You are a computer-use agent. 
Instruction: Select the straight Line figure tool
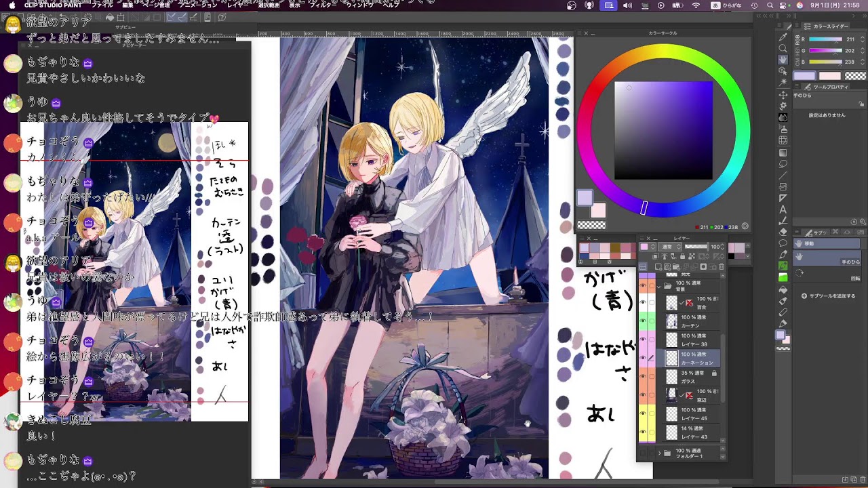tap(783, 174)
